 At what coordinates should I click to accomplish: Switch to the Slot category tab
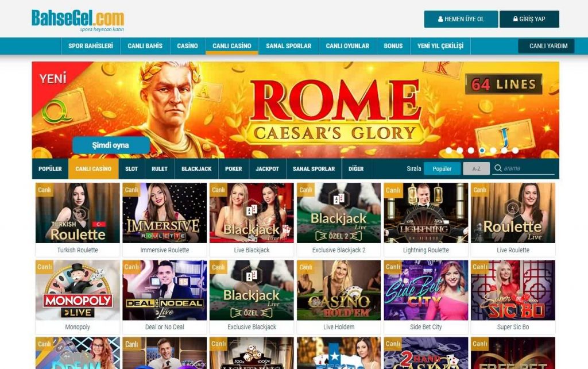click(131, 168)
